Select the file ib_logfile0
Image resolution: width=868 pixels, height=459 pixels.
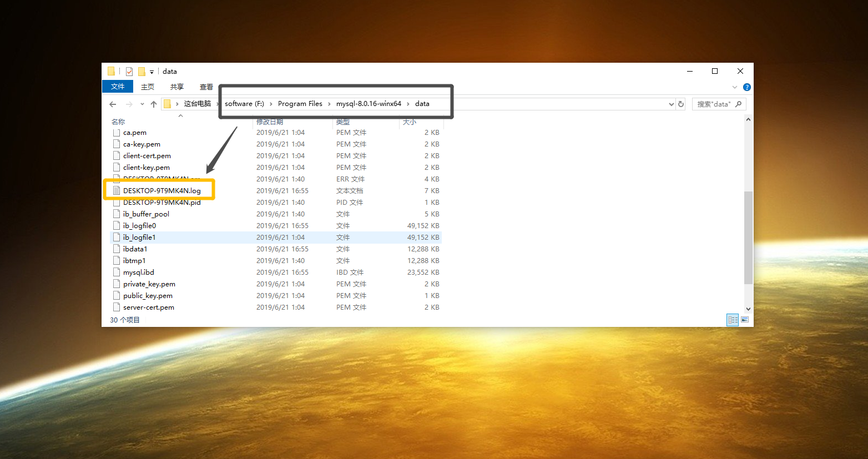(139, 226)
